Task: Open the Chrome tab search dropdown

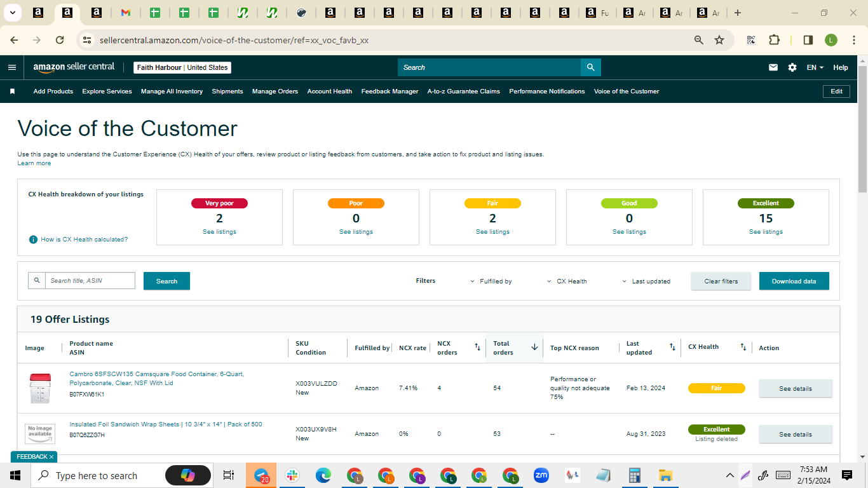Action: [12, 13]
